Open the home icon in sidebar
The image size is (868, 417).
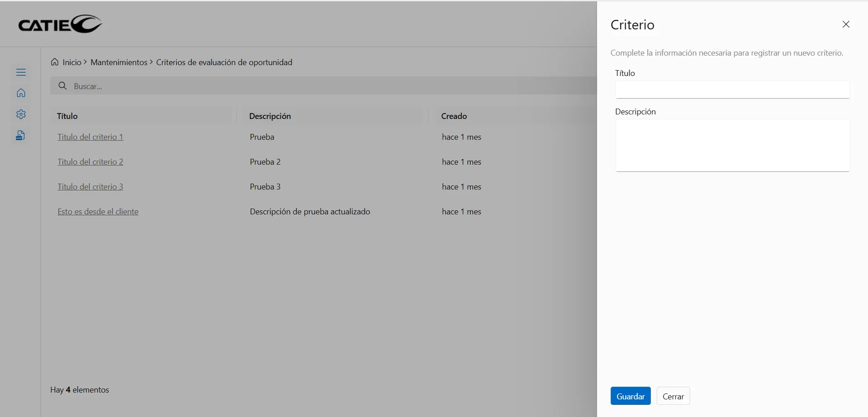pos(21,93)
